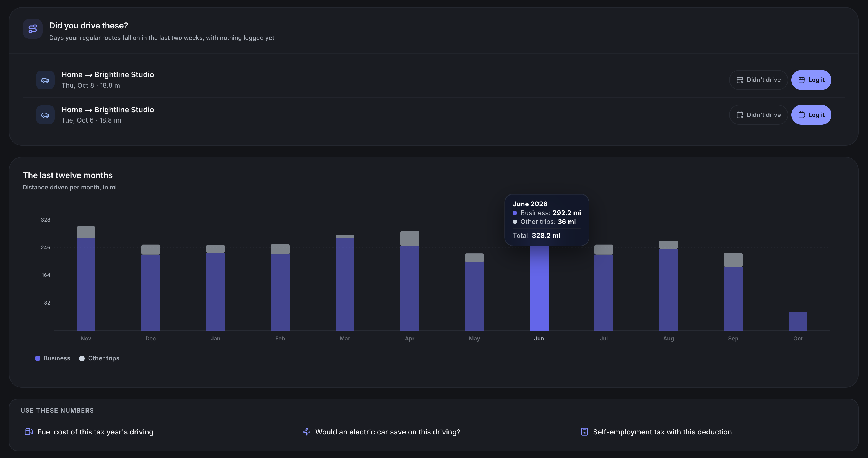Select the May bar in the chart
The image size is (868, 458).
(x=474, y=292)
